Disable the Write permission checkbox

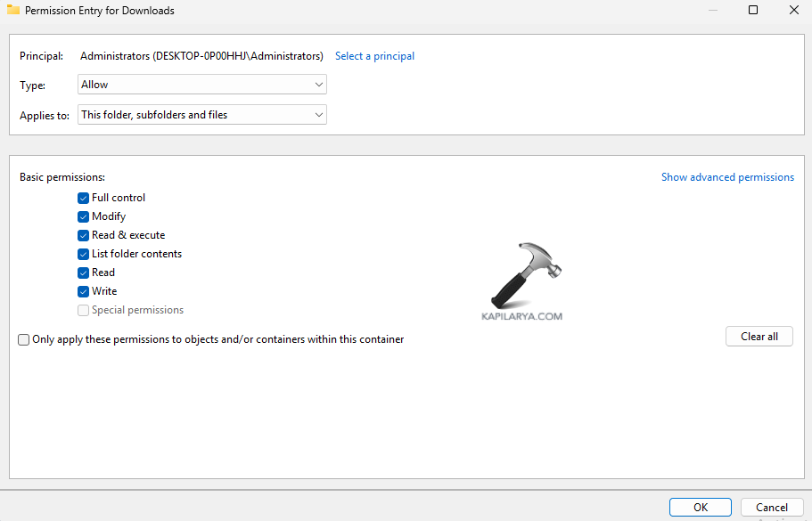tap(84, 291)
